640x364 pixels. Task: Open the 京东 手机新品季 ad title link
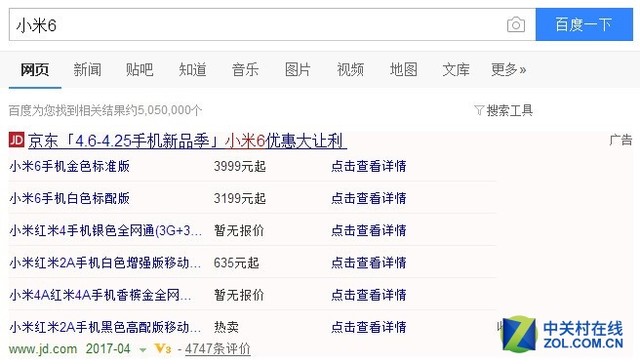[x=187, y=141]
